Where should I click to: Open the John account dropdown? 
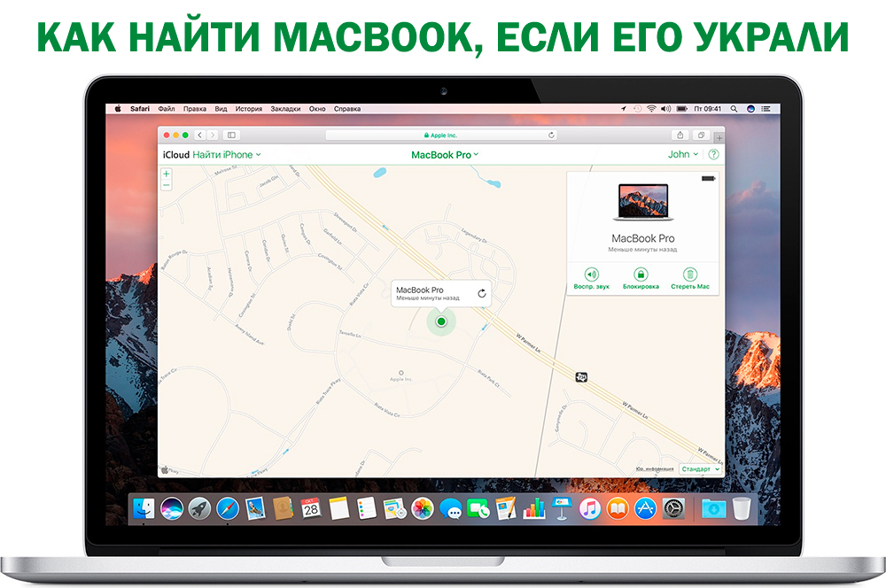click(683, 154)
